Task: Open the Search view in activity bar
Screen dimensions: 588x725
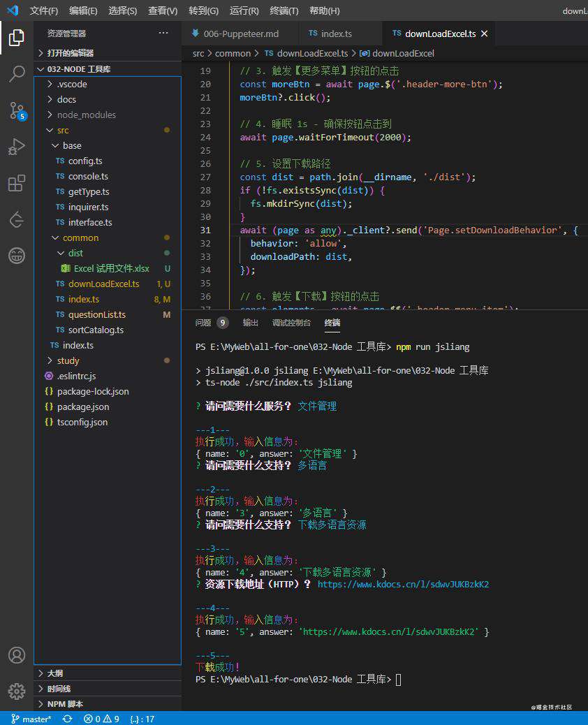Action: pos(17,73)
